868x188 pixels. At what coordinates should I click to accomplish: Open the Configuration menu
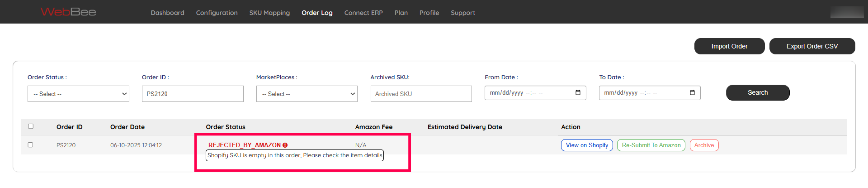(217, 13)
